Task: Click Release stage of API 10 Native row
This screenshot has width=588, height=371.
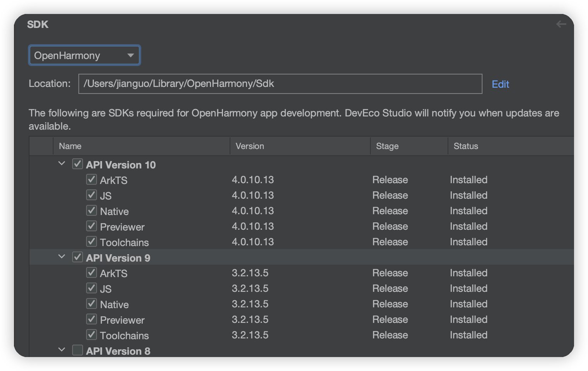Action: [390, 211]
